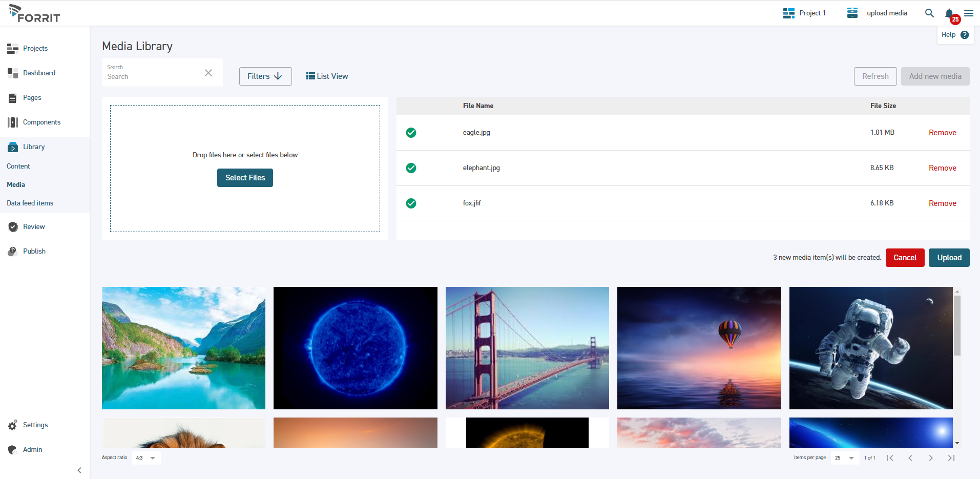Select Media in the Library section
This screenshot has width=980, height=479.
point(16,184)
